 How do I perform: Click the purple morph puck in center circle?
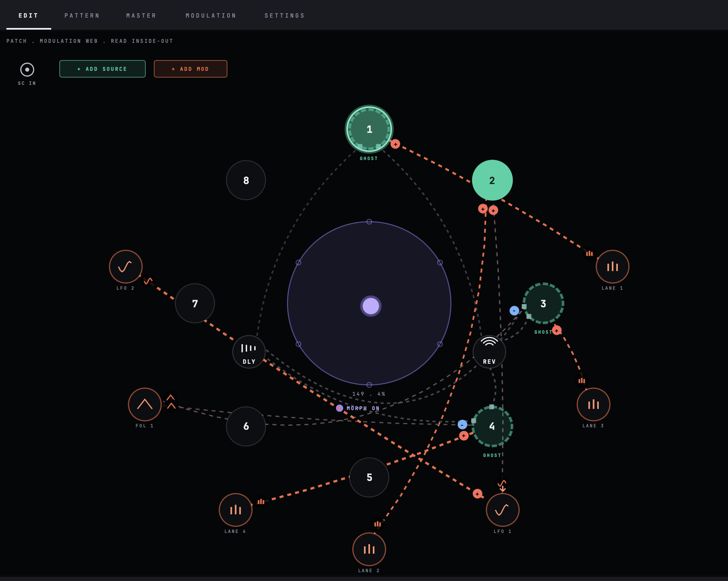pyautogui.click(x=371, y=306)
